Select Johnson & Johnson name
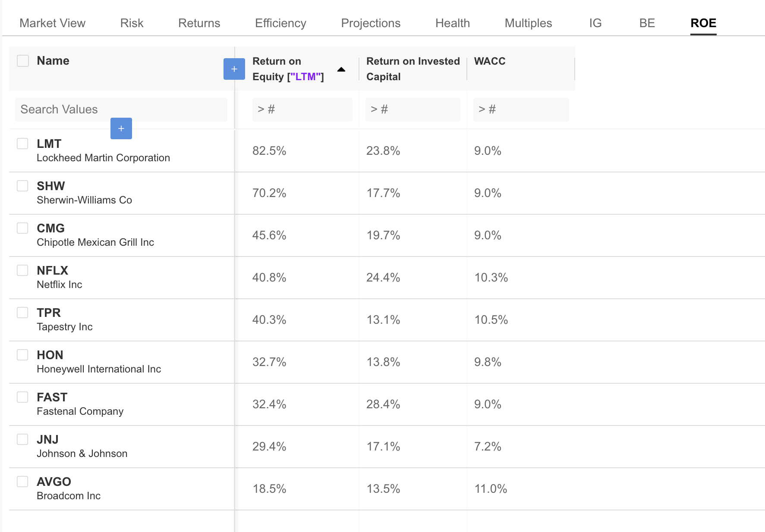Screen dimensions: 765x532 [82, 454]
